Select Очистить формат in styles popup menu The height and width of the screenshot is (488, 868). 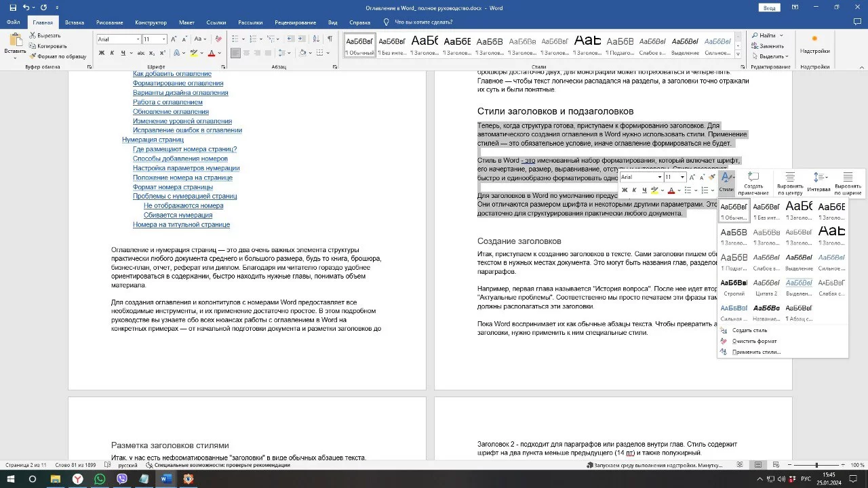tap(754, 341)
